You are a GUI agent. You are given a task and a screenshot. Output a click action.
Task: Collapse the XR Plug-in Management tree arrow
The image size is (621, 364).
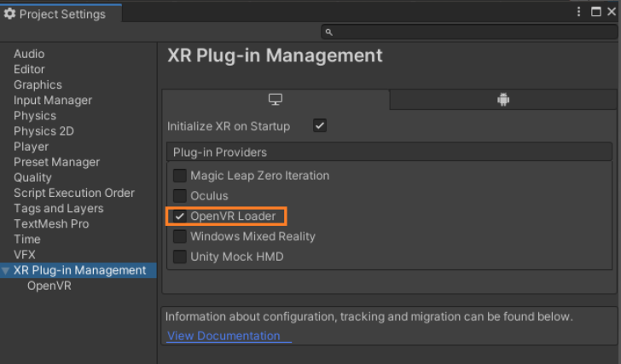[7, 271]
